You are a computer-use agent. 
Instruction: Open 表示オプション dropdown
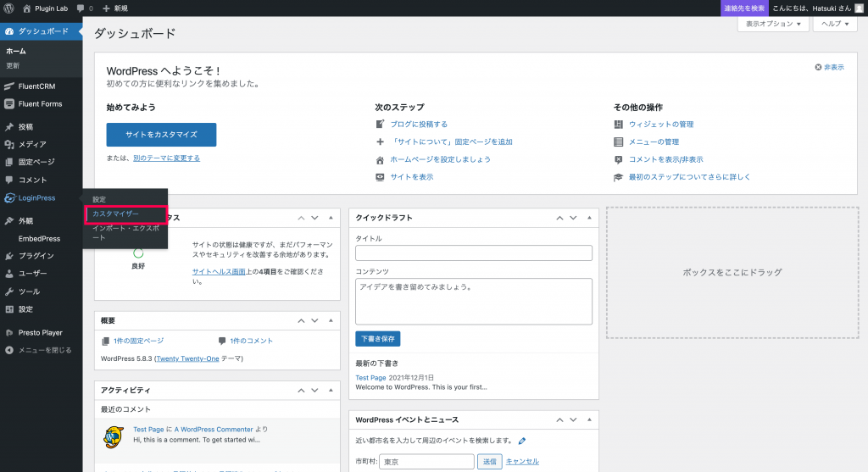pyautogui.click(x=773, y=24)
